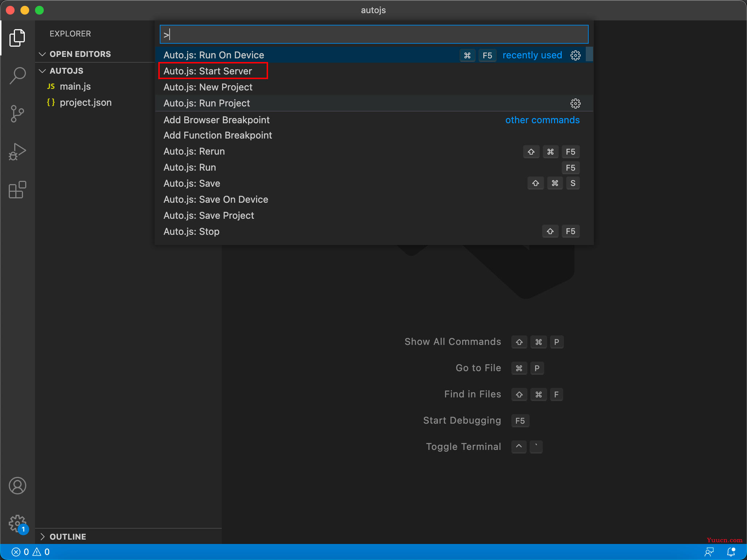This screenshot has width=747, height=560.
Task: Click Show All Commands hint text
Action: (x=453, y=342)
